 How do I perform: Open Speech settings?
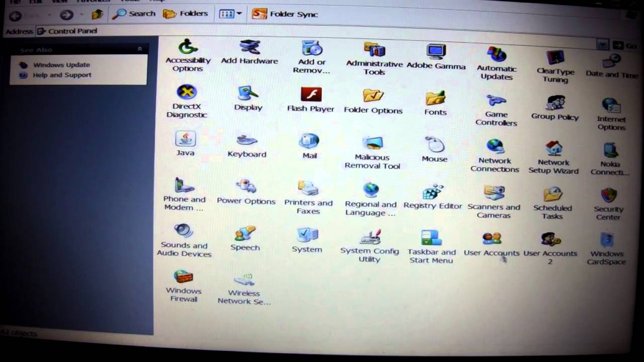tap(245, 239)
